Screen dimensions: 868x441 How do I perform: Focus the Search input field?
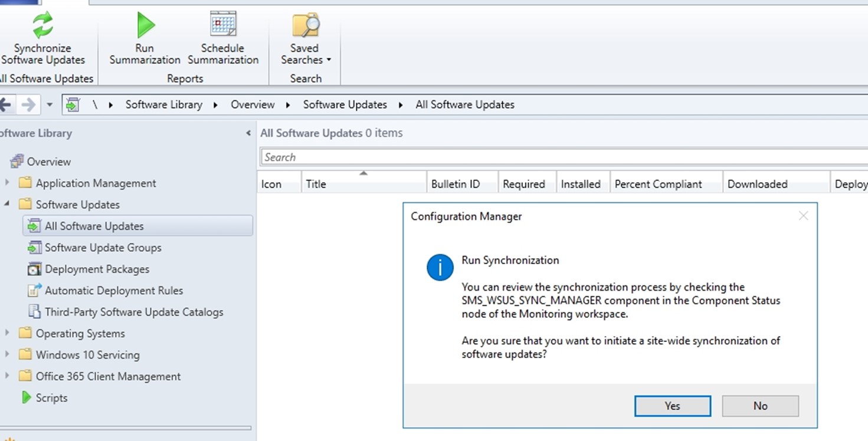564,157
